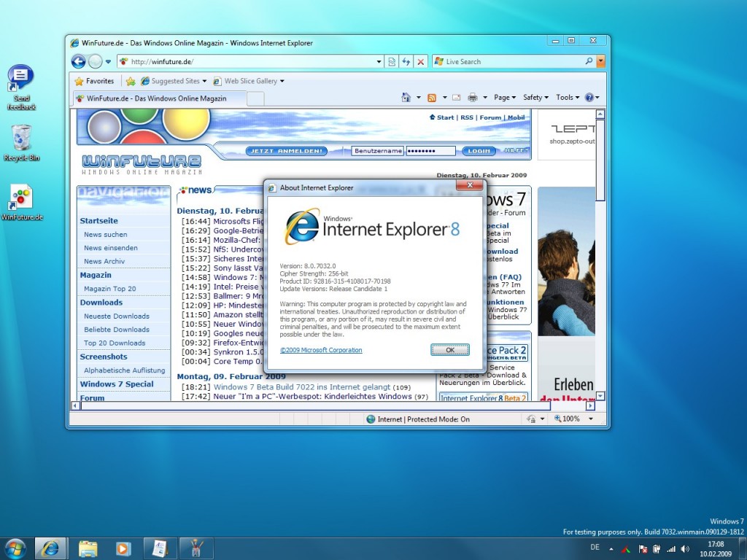Click the Benutzername input field
Image resolution: width=747 pixels, height=560 pixels.
pyautogui.click(x=378, y=151)
